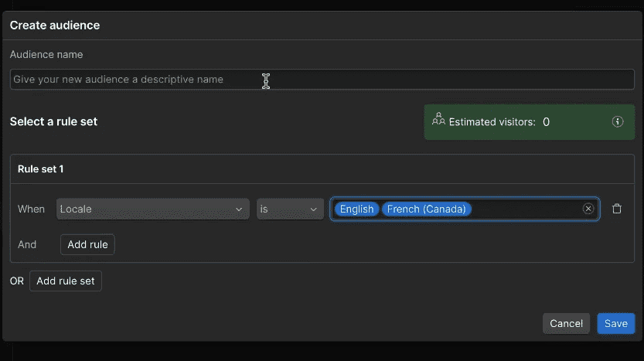Cancel the audience creation
The image size is (644, 361).
point(566,323)
